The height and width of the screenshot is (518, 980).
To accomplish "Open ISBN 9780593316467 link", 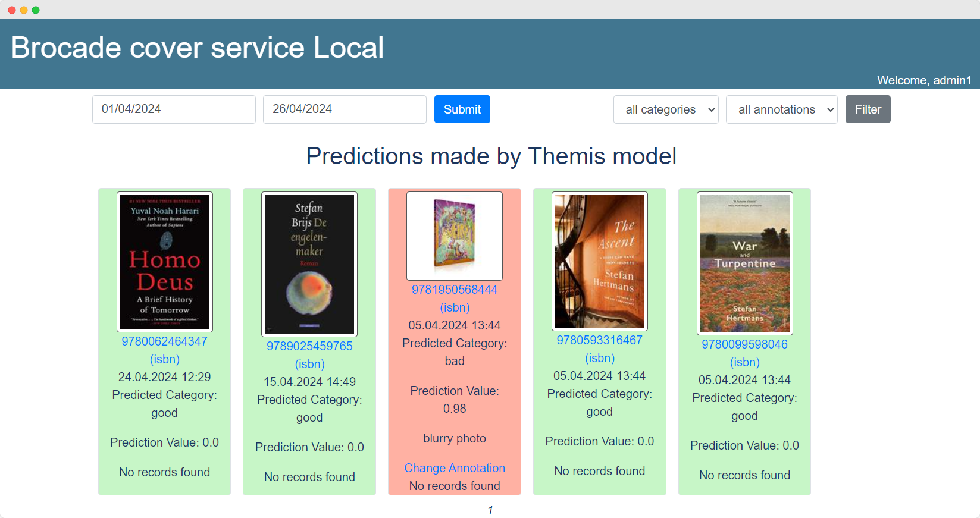I will pyautogui.click(x=599, y=340).
